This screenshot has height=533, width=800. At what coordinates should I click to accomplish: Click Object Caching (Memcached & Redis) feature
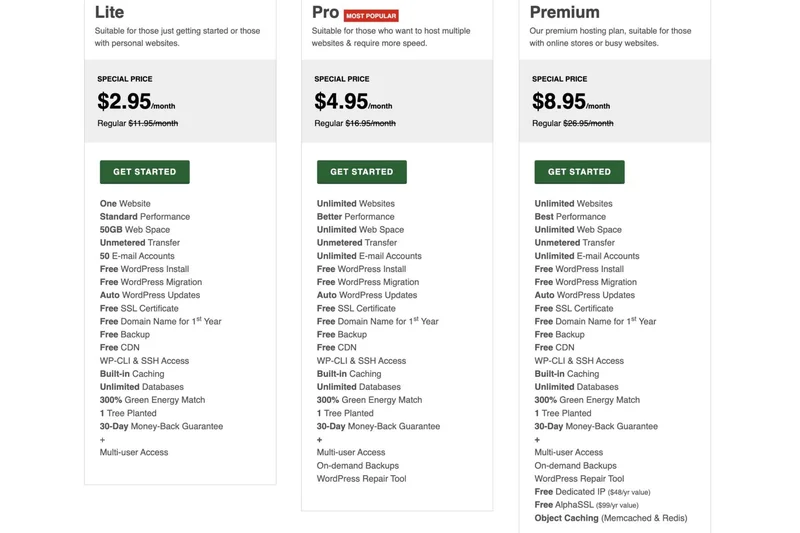pos(610,518)
